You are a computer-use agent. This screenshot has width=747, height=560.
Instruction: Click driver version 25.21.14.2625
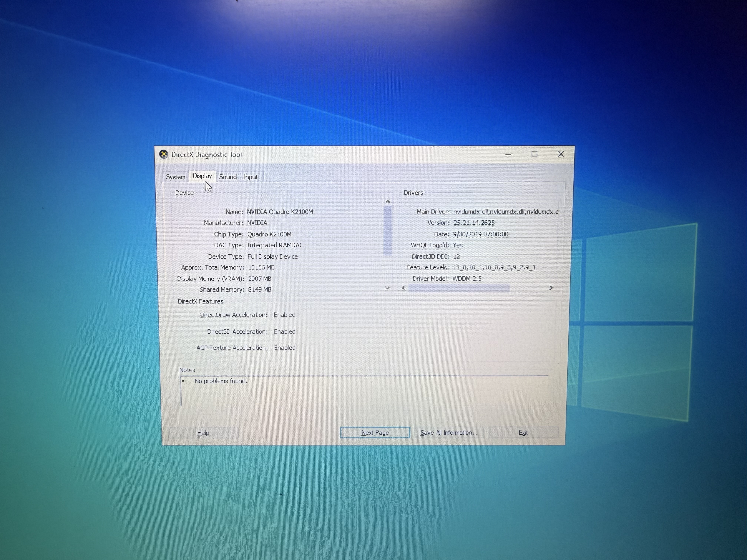point(474,223)
